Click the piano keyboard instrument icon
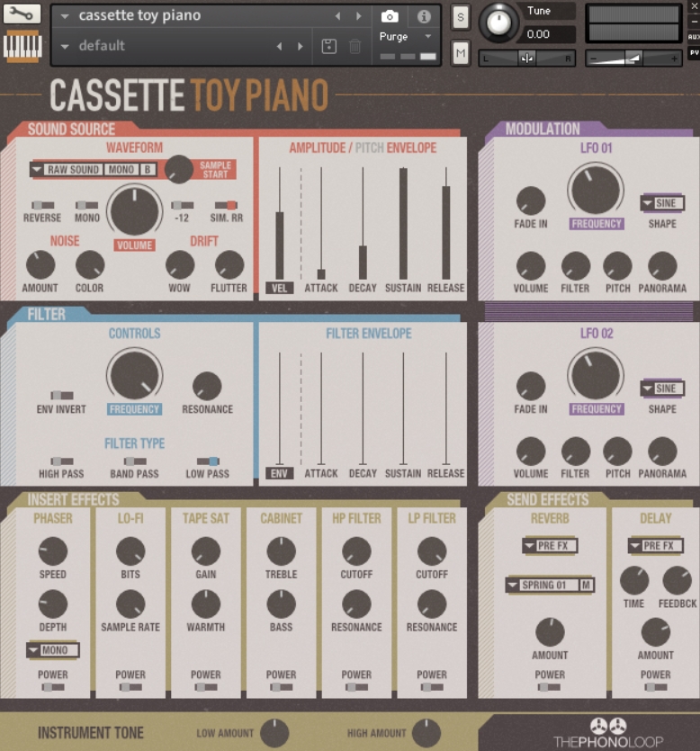The image size is (700, 751). [x=22, y=46]
